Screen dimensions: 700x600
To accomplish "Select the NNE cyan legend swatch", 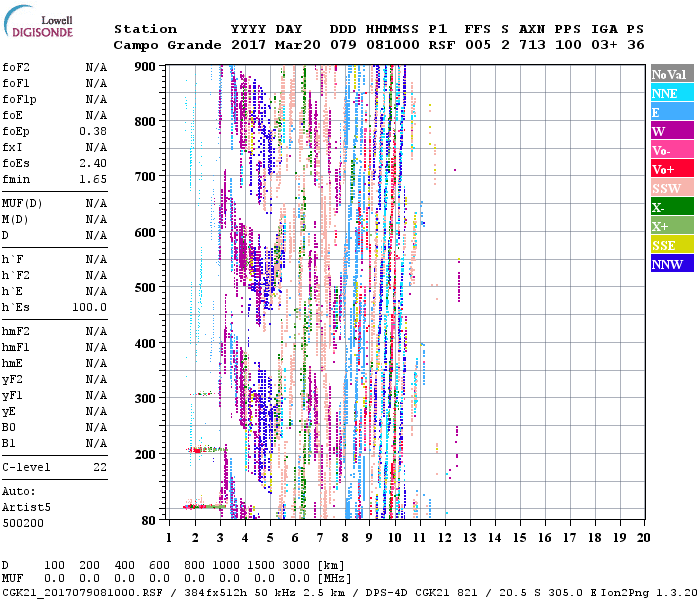I will (672, 93).
